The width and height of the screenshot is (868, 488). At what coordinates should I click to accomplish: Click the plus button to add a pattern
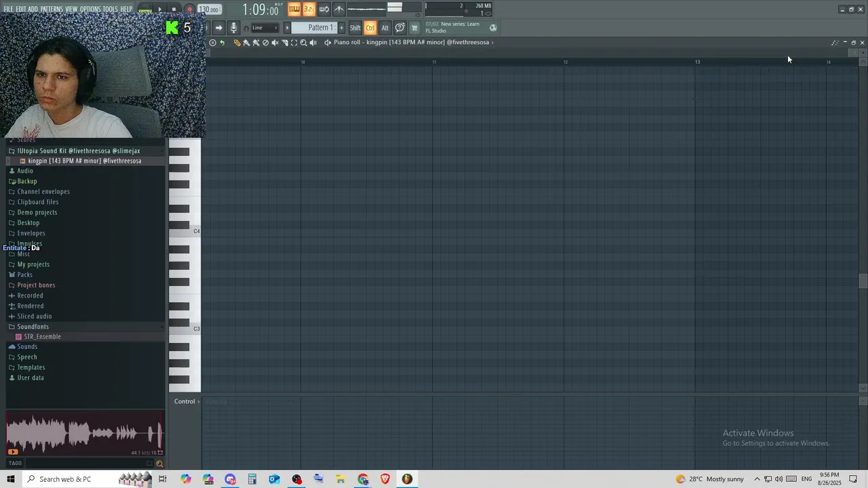click(x=341, y=28)
